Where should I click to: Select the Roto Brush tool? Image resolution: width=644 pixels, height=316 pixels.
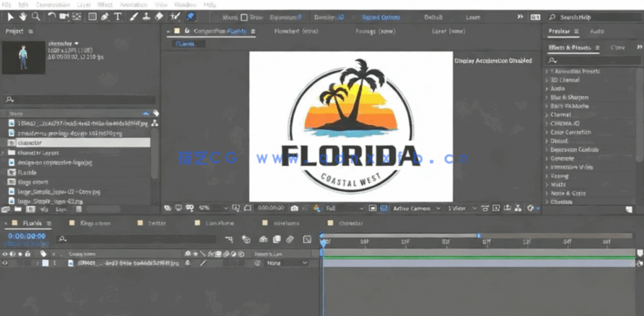click(x=175, y=17)
